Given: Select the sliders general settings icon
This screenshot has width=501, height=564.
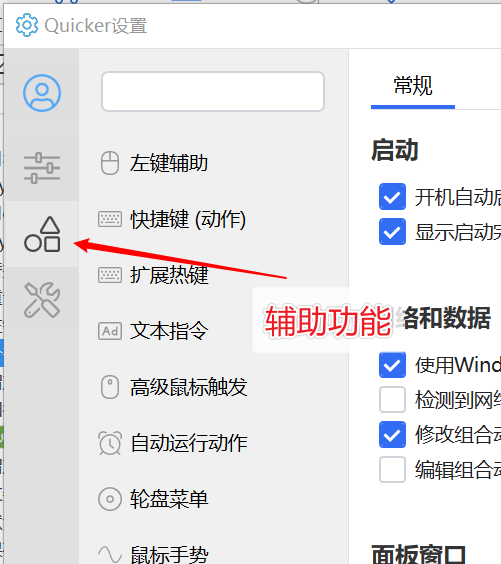Looking at the screenshot, I should (x=42, y=168).
